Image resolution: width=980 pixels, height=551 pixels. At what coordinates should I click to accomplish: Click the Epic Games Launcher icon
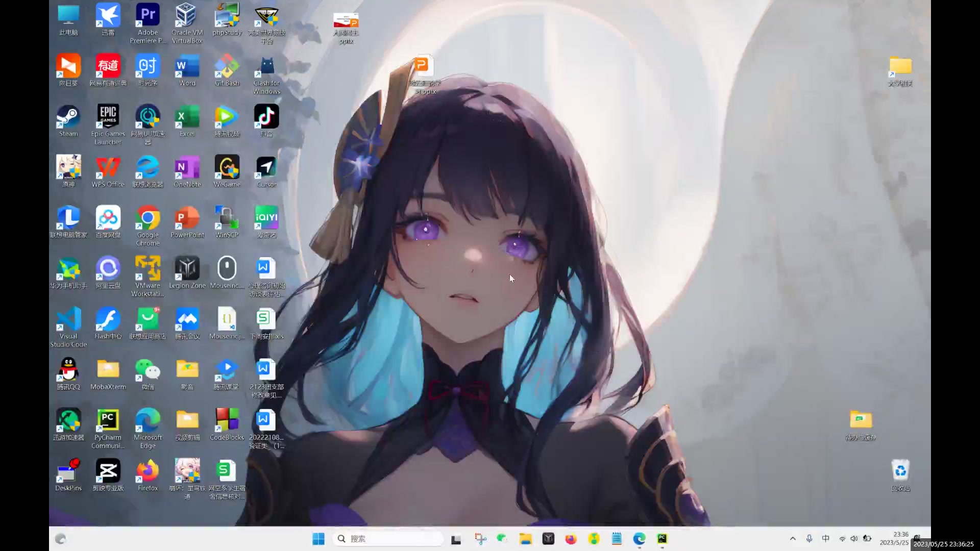[x=108, y=117]
